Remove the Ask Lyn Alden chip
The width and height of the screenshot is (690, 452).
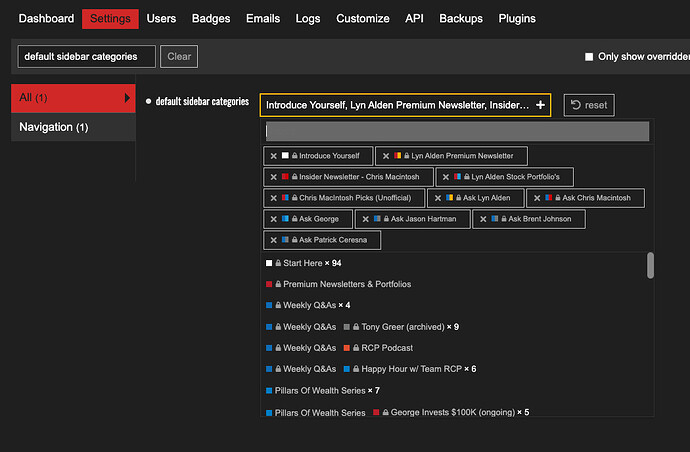point(438,198)
